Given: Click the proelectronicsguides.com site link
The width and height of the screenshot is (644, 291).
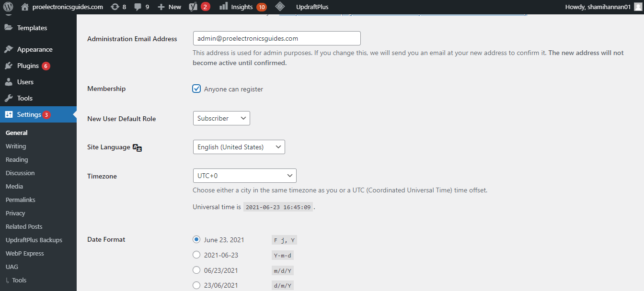Looking at the screenshot, I should pos(68,7).
